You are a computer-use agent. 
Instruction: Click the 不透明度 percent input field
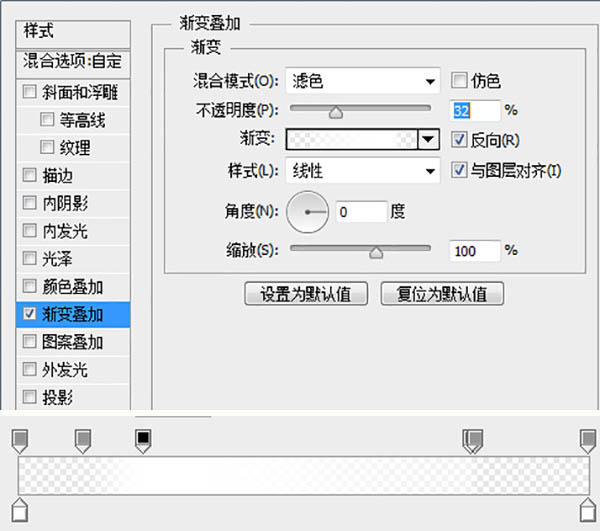(x=474, y=111)
